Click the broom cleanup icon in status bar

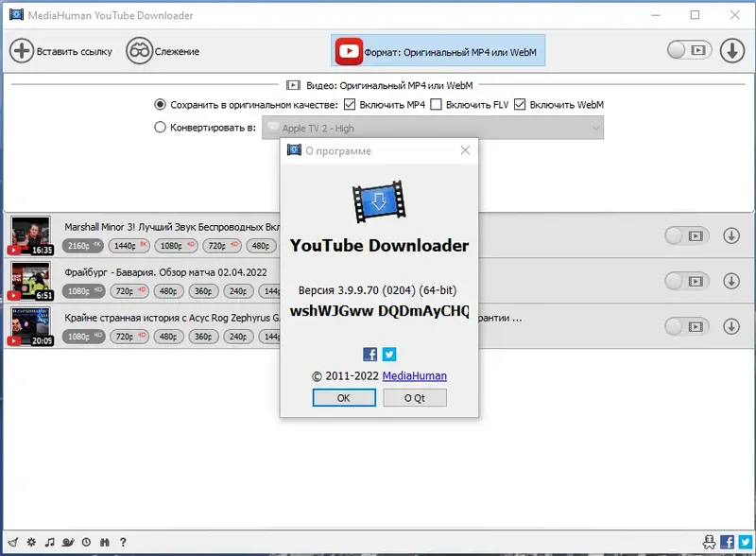point(13,542)
